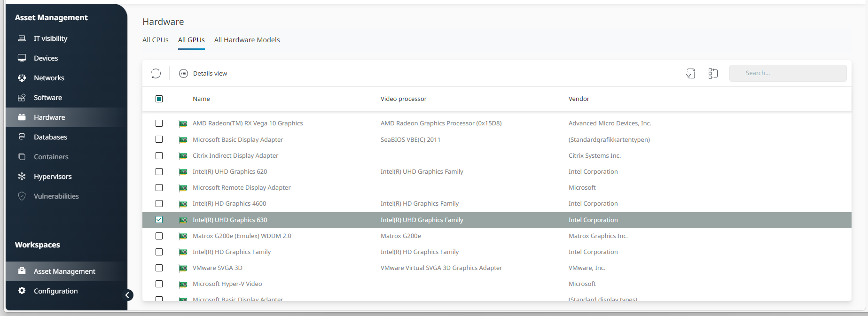Click the Networks globe icon in sidebar
Image resolution: width=868 pixels, height=316 pixels.
(x=22, y=78)
